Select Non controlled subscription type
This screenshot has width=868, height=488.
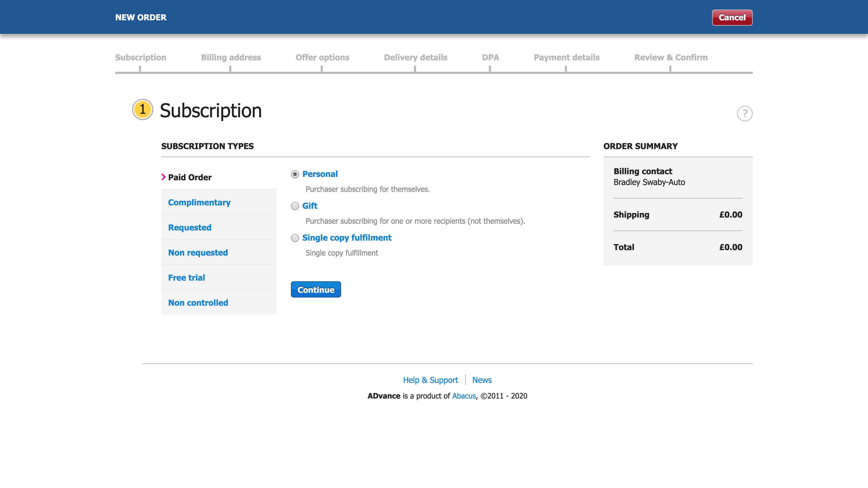pos(198,303)
